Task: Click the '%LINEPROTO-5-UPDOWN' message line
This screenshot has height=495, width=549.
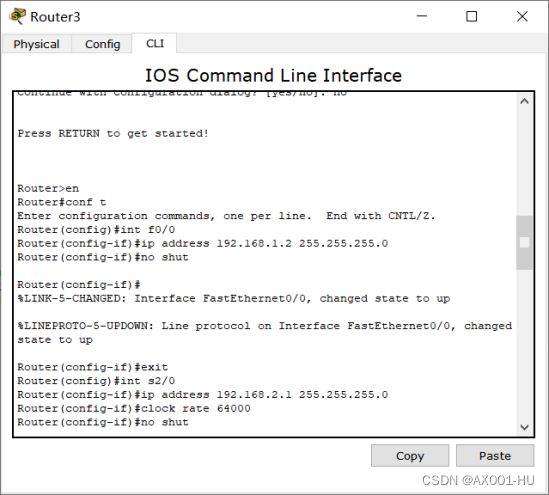Action: (265, 333)
